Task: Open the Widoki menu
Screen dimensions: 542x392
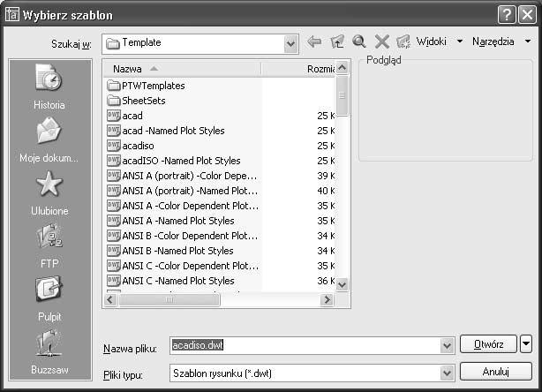Action: click(x=439, y=41)
